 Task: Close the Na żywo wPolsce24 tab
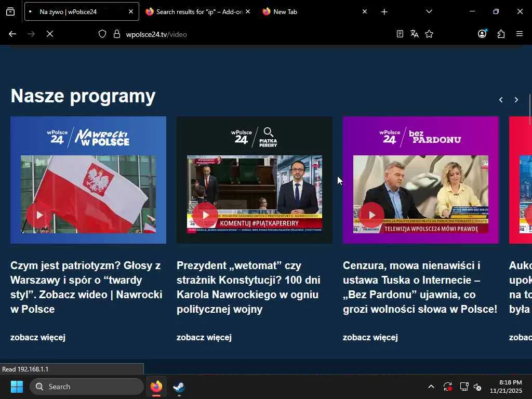(131, 11)
